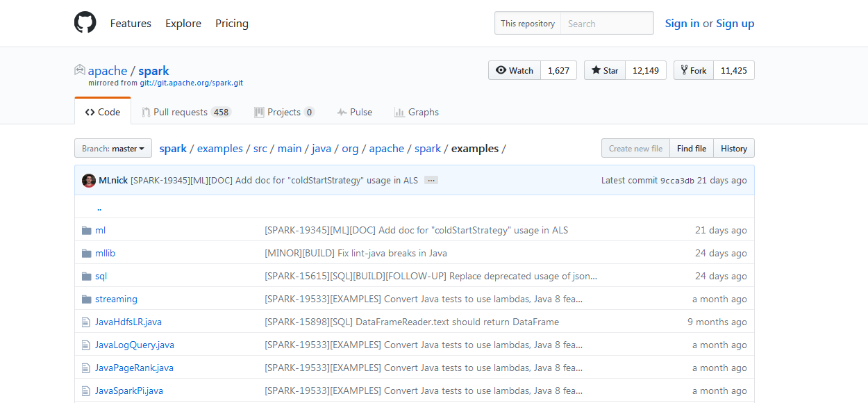View the 12,149 stargazers count
Viewport: 868px width, 403px height.
646,70
